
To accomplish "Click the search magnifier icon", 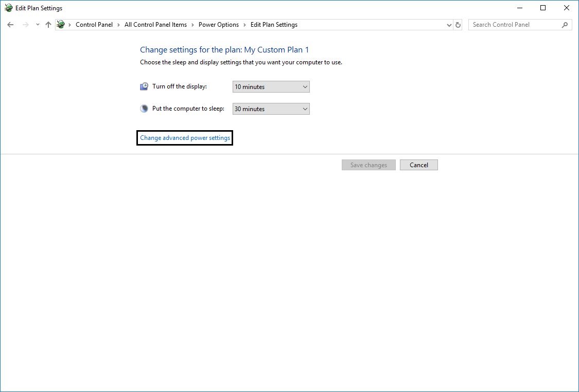I will pos(565,24).
